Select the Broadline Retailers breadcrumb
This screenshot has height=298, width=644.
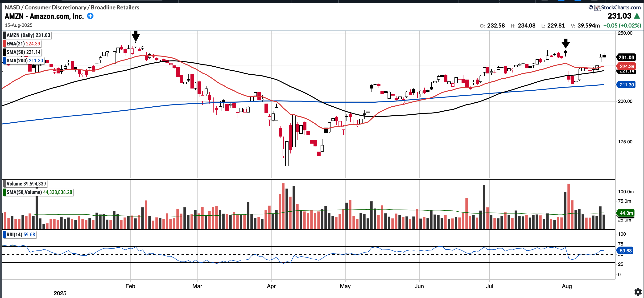(x=115, y=7)
